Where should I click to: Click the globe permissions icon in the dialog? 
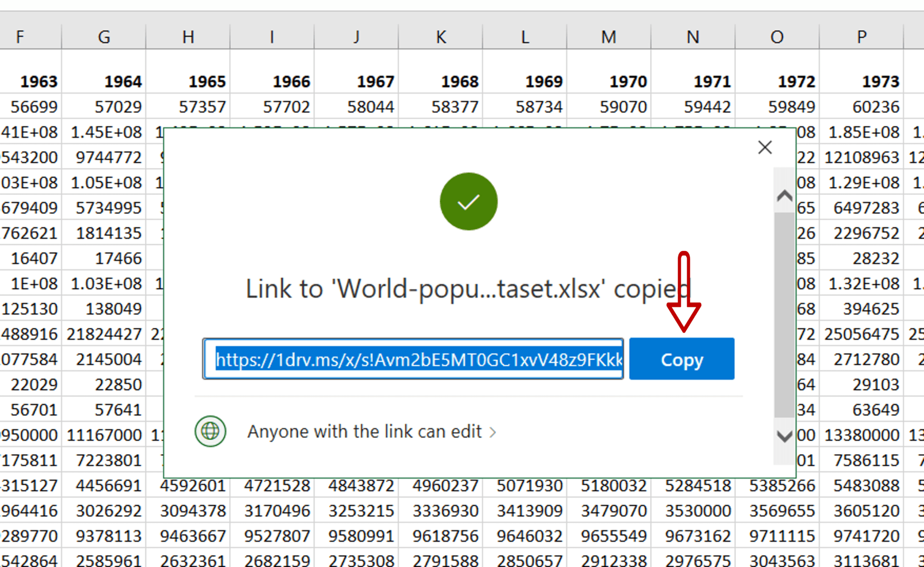click(210, 431)
